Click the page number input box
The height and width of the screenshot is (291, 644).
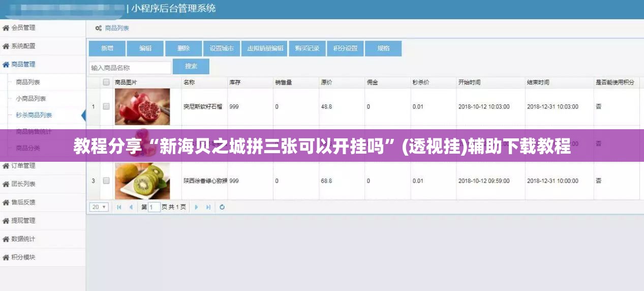coord(154,207)
